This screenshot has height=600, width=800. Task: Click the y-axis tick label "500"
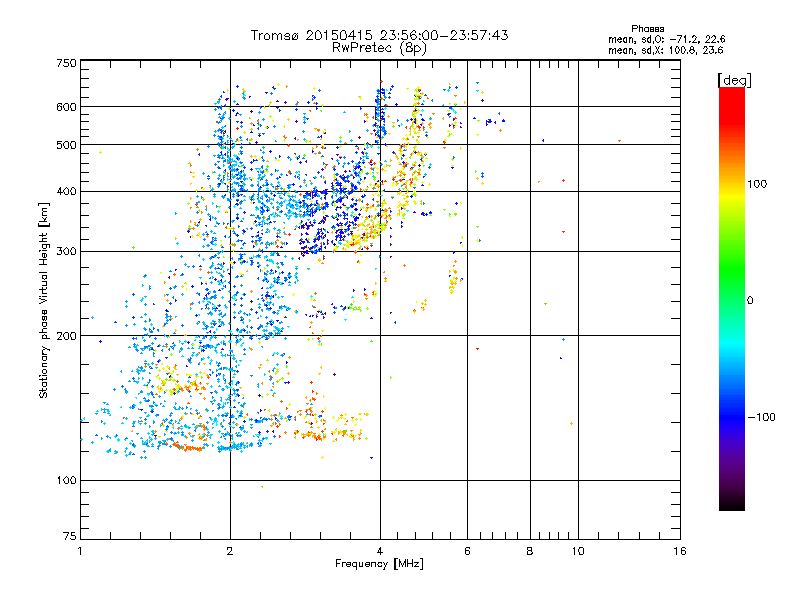pos(66,145)
